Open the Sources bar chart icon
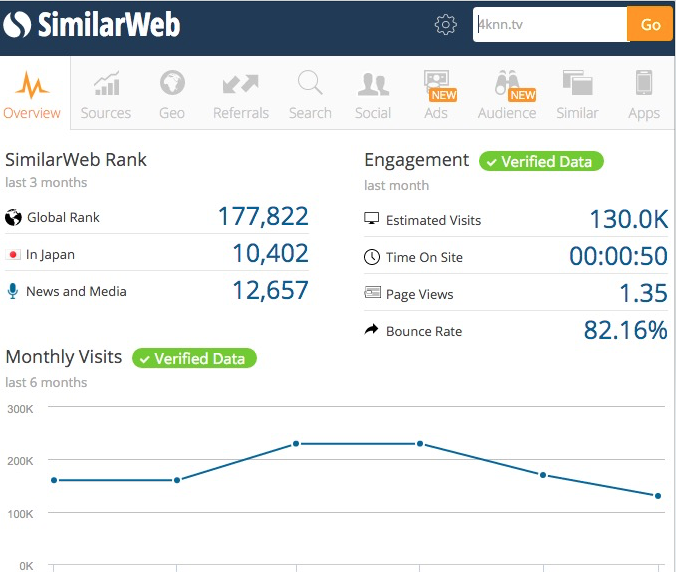Viewport: 676px width, 572px height. 106,83
